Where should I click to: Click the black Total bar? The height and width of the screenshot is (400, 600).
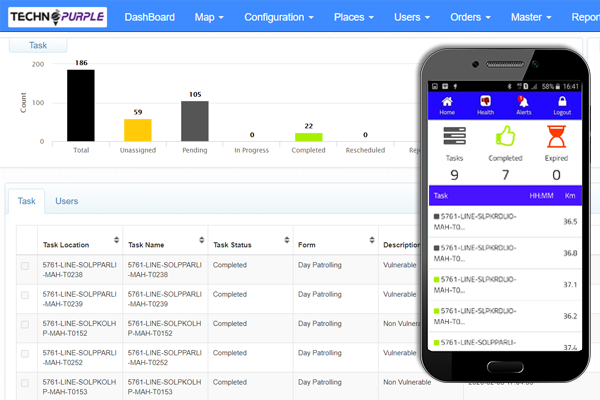click(x=81, y=105)
